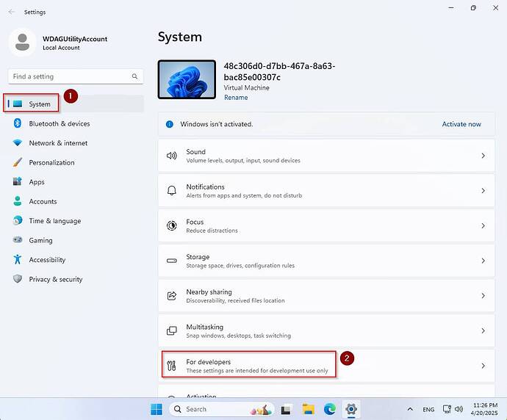Open Accessibility settings

(74, 259)
